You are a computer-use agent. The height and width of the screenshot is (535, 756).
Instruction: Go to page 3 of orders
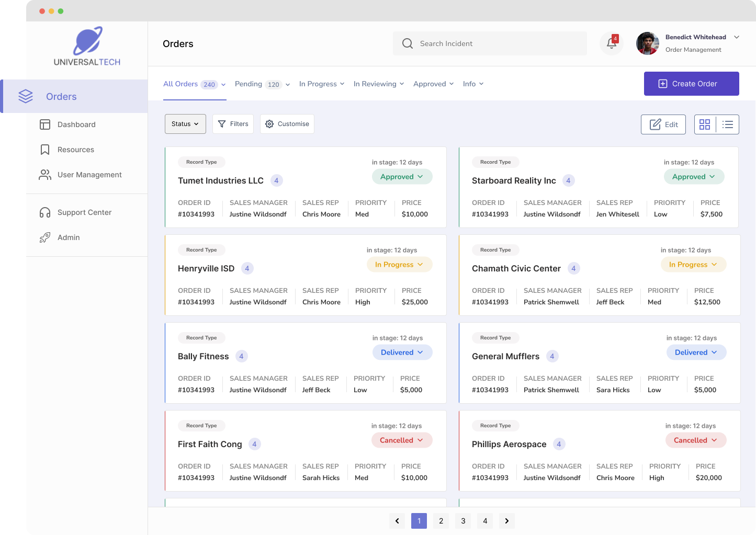[462, 521]
